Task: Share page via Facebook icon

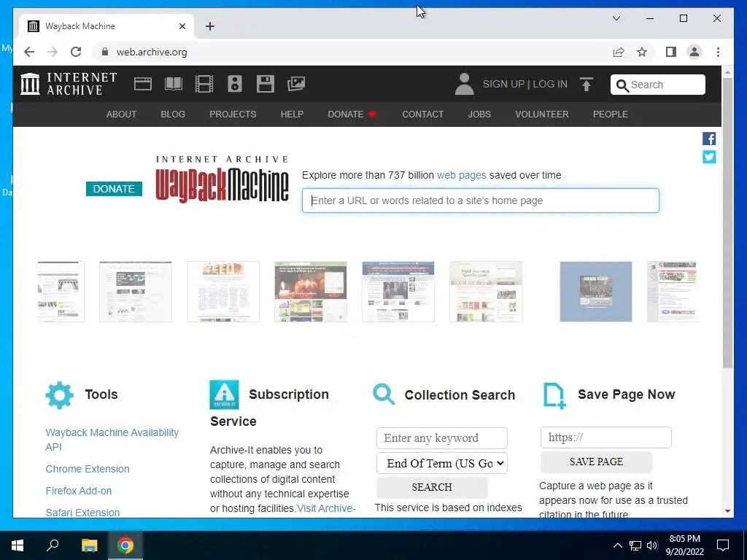Action: pos(709,139)
